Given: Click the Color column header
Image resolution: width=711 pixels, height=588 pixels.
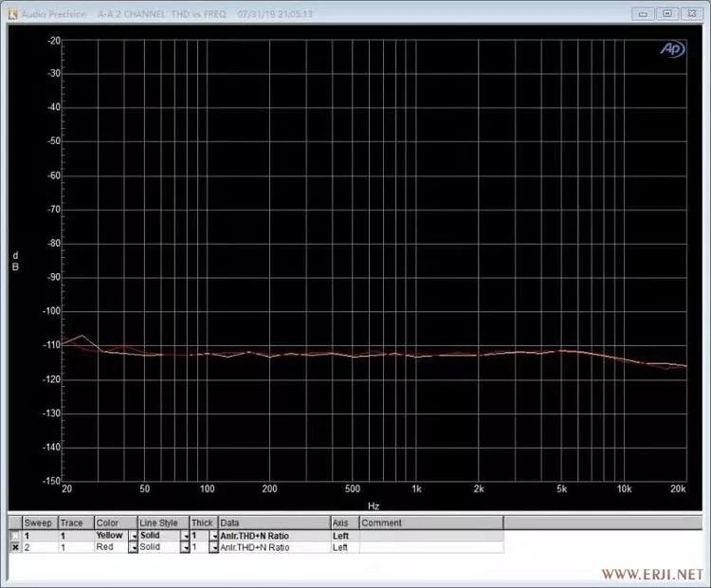Looking at the screenshot, I should point(116,524).
